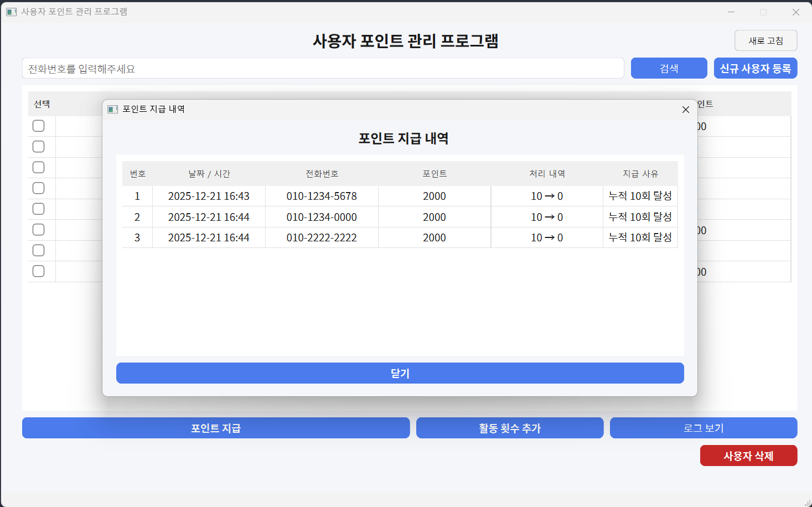Viewport: 812px width, 507px height.
Task: Select the 010-2222-2222 row cell
Action: 322,237
